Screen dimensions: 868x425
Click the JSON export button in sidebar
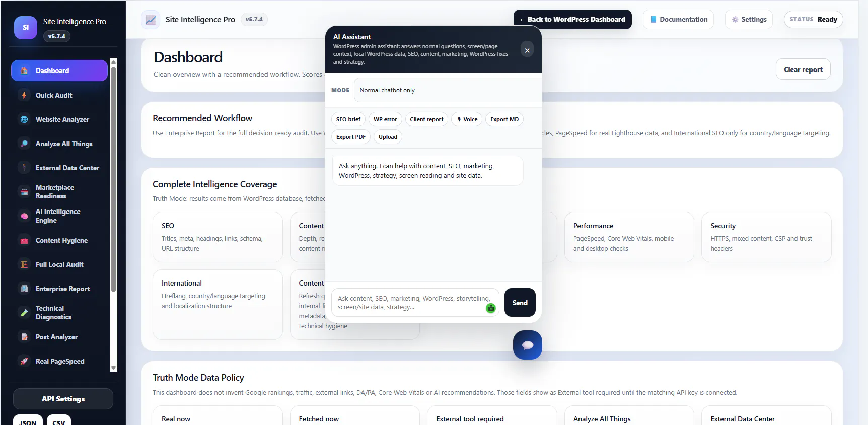[28, 420]
